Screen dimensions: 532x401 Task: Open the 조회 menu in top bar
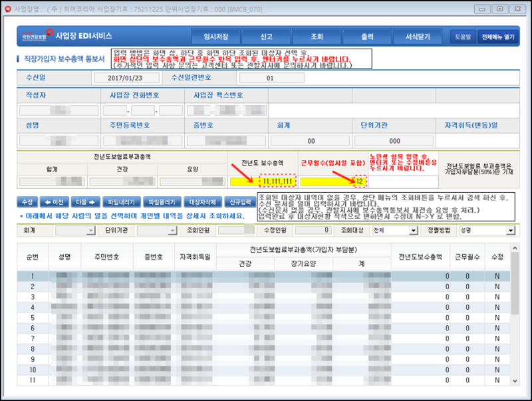click(x=317, y=37)
